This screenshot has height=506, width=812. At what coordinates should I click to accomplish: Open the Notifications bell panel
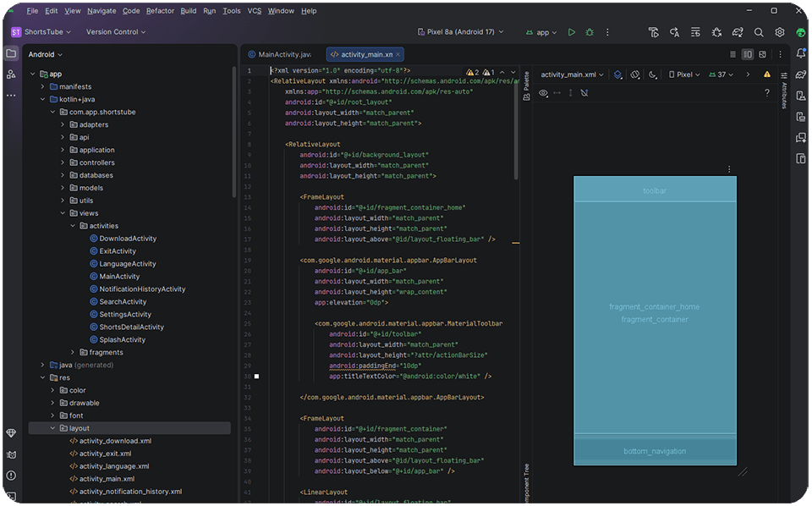click(801, 53)
